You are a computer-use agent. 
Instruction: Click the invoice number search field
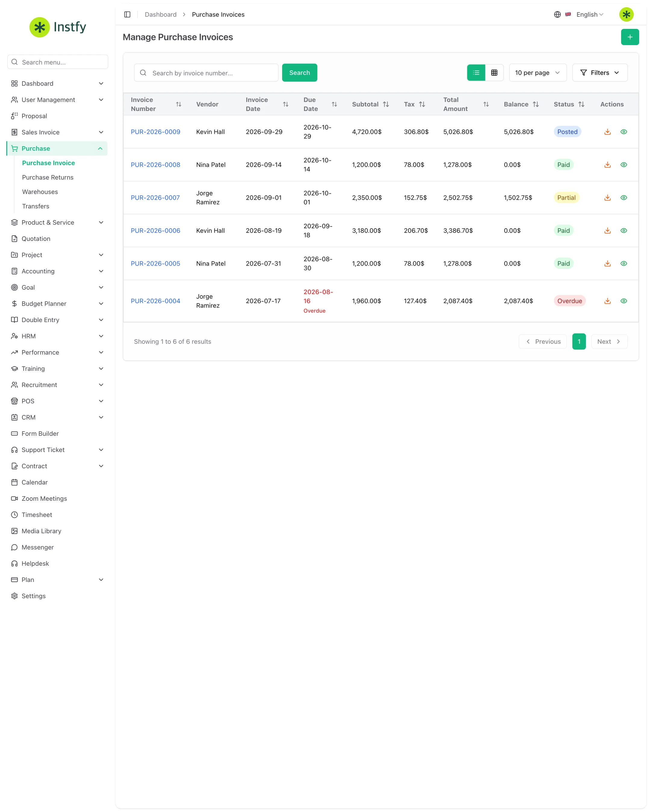206,73
